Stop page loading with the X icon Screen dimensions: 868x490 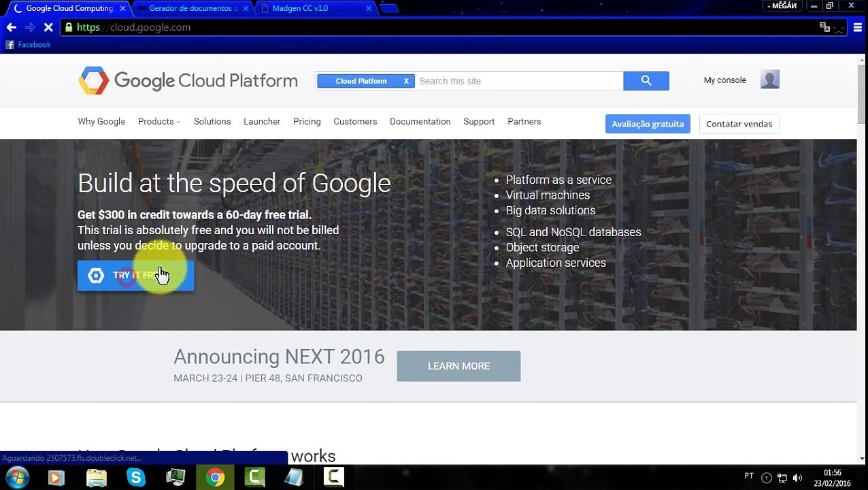[x=48, y=27]
